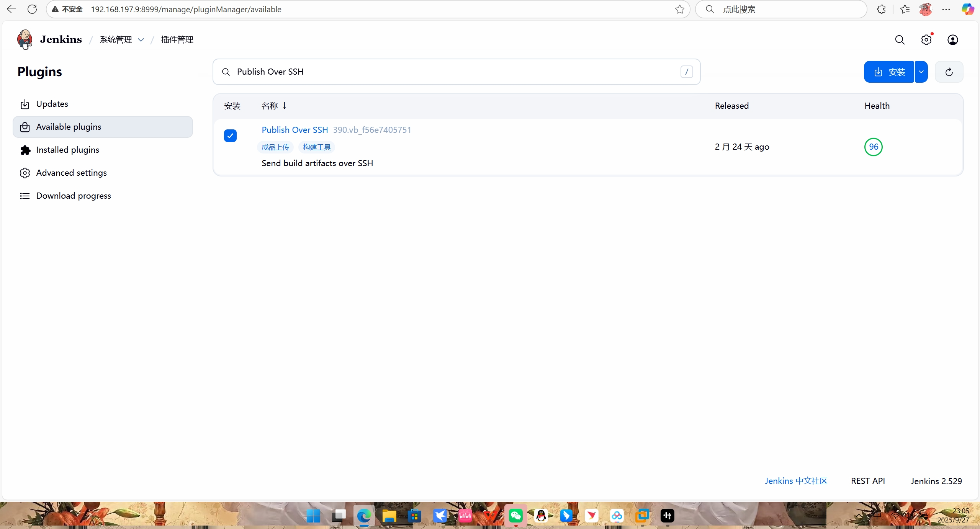Click the Health column header
Screen dimensions: 980x529
877,106
